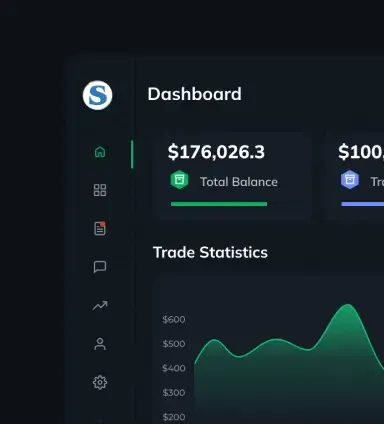Click the green progress bar under Total Balance

coord(219,204)
